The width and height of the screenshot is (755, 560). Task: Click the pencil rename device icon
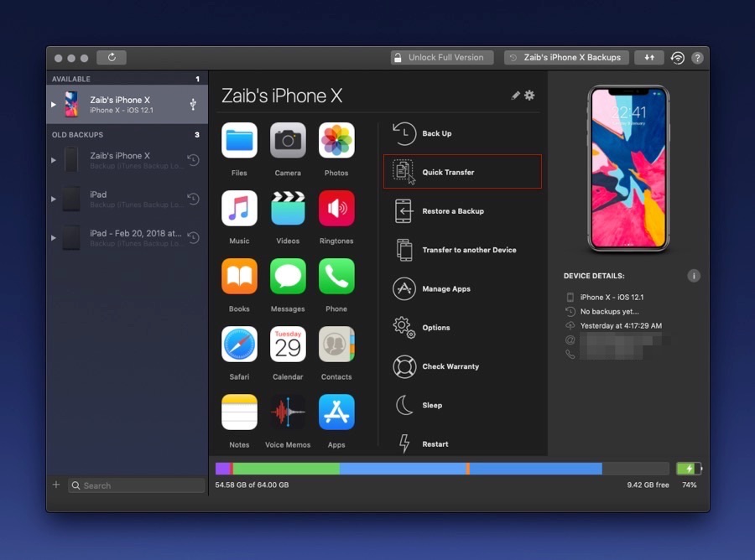(x=515, y=96)
